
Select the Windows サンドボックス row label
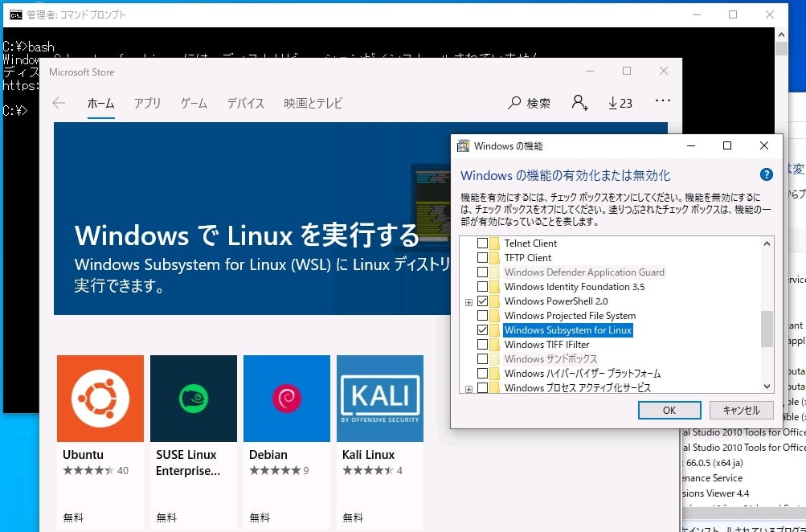[x=550, y=358]
